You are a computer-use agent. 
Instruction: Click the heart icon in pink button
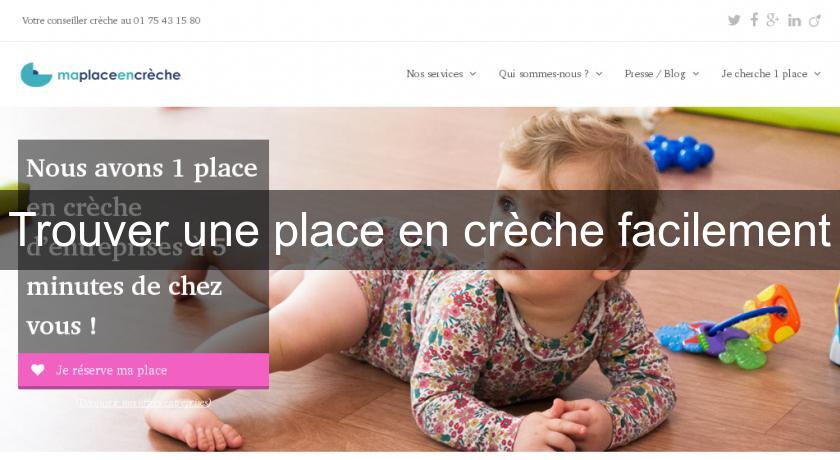click(x=38, y=369)
